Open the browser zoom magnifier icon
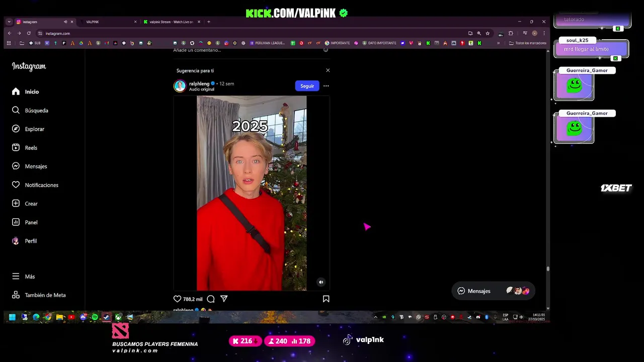644x362 pixels. (479, 33)
